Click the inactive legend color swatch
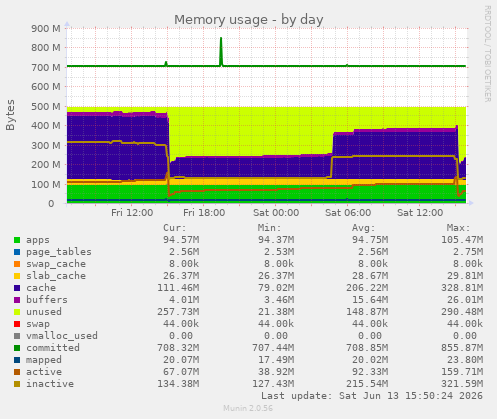The image size is (497, 419). tap(17, 384)
